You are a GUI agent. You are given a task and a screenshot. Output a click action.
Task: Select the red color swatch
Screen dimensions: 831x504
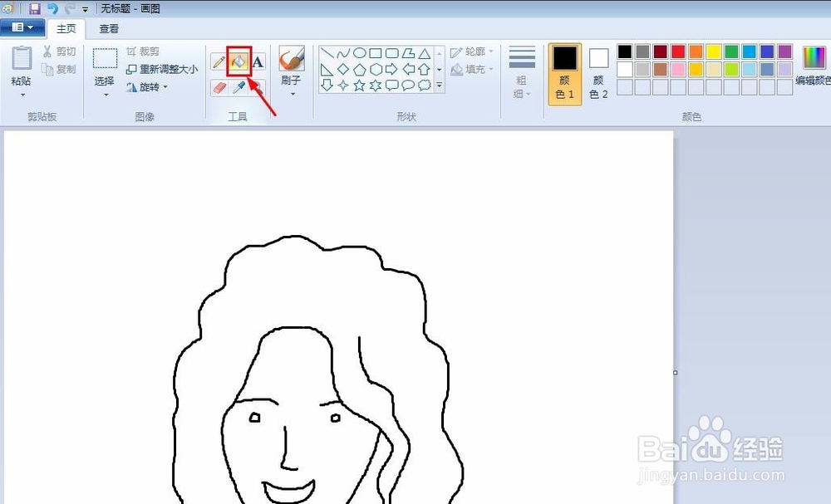tap(678, 51)
